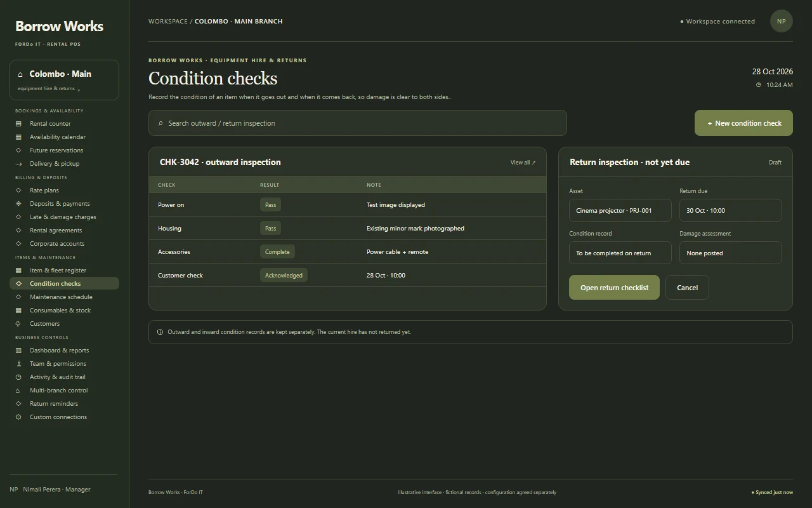
Task: Click the Delivery & pickup arrow icon
Action: (x=18, y=164)
